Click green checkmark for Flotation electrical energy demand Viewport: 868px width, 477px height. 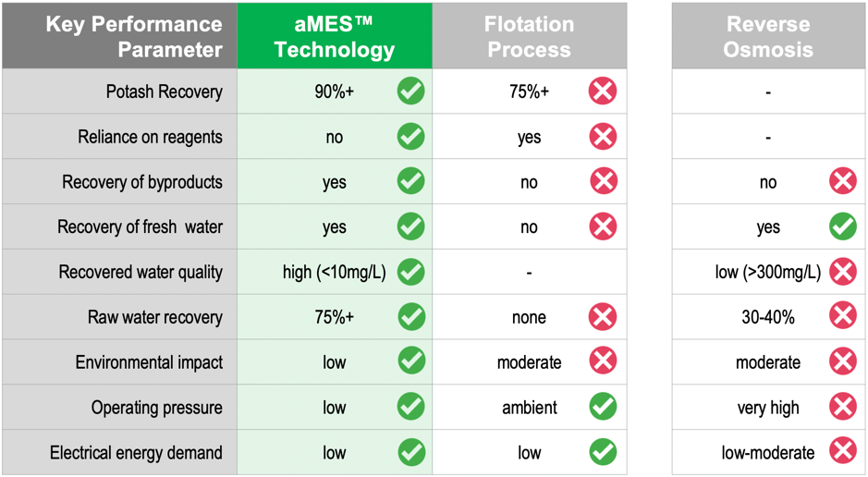click(603, 452)
